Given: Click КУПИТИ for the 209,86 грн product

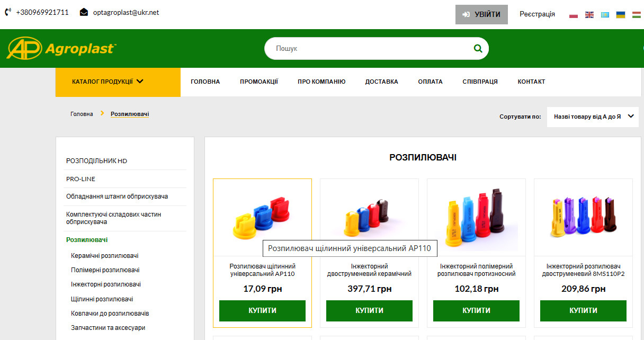Looking at the screenshot, I should [x=583, y=311].
